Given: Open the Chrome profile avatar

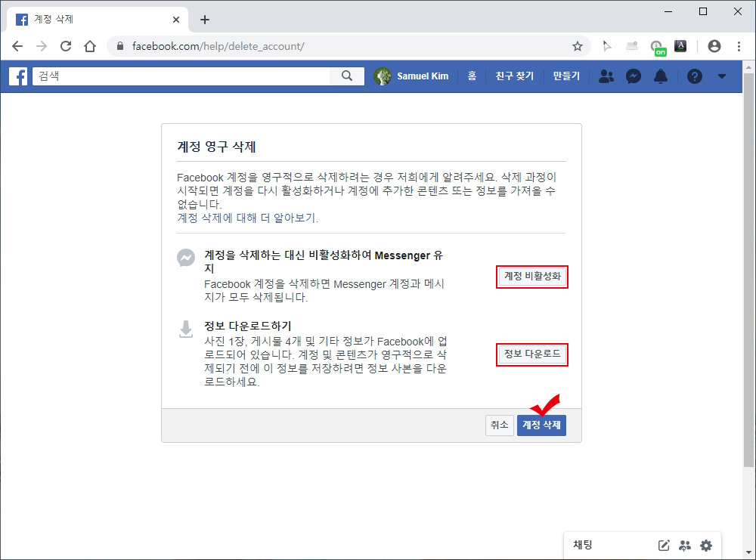Looking at the screenshot, I should pyautogui.click(x=714, y=46).
